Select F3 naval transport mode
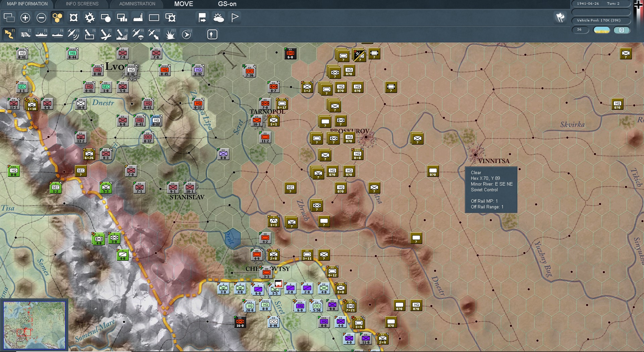 pyautogui.click(x=41, y=34)
